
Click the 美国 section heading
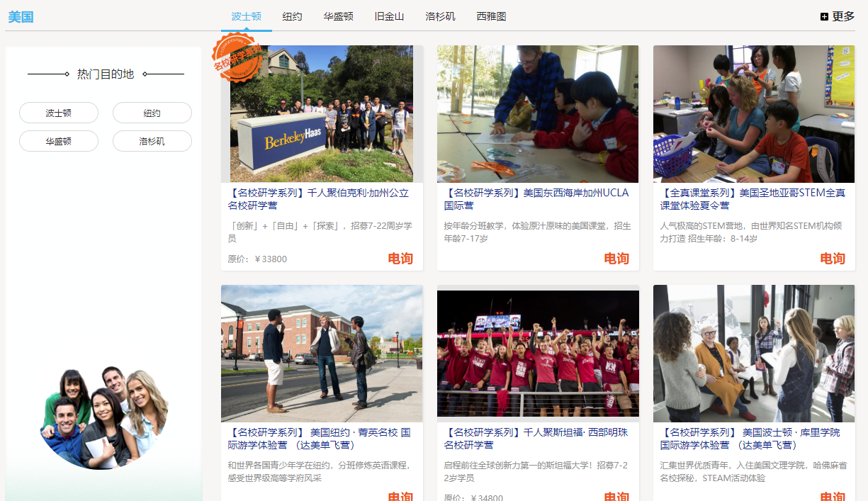(21, 17)
